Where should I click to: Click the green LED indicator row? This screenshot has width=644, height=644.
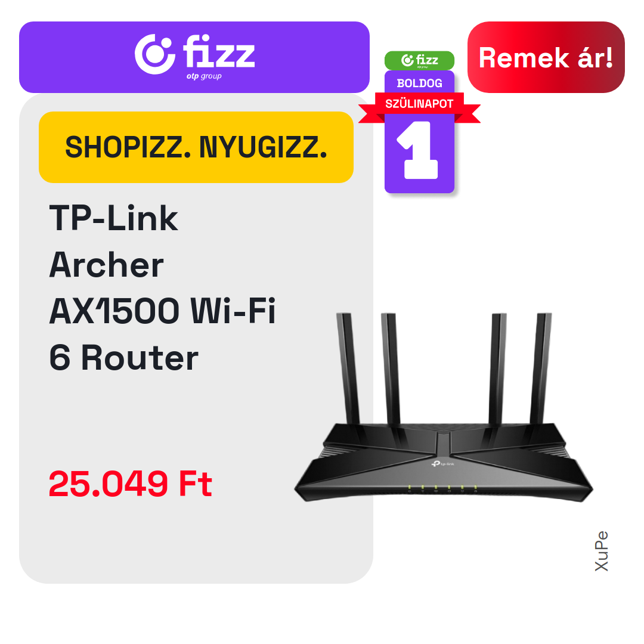tap(442, 488)
